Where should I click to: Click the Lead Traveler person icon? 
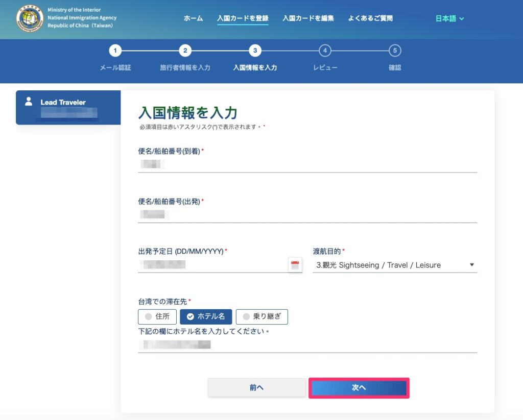point(29,101)
